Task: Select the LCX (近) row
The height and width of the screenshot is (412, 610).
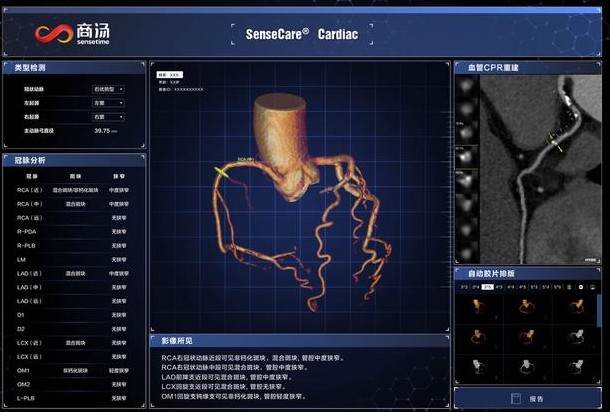Action: [x=74, y=343]
